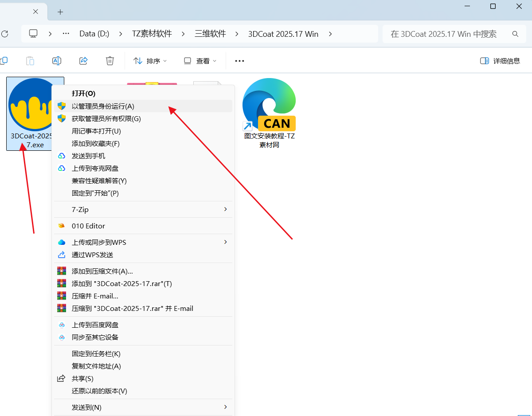
Task: Add to "3DCoat-2025-17.rar" archive
Action: point(143,283)
